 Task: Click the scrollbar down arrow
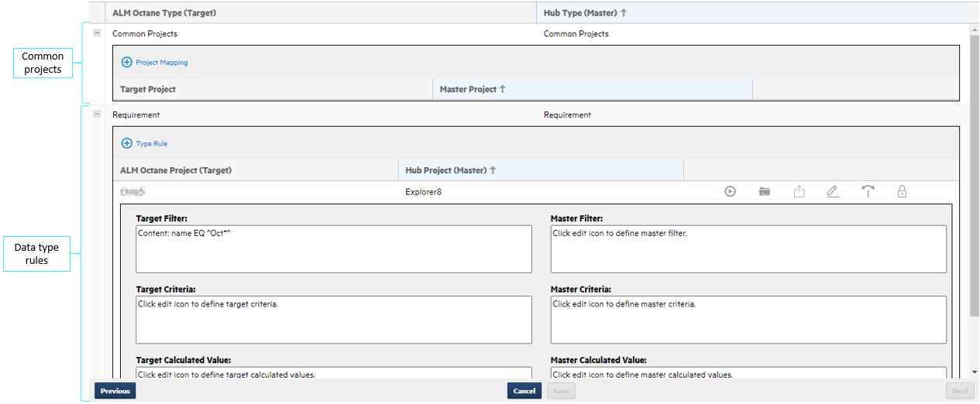(974, 374)
